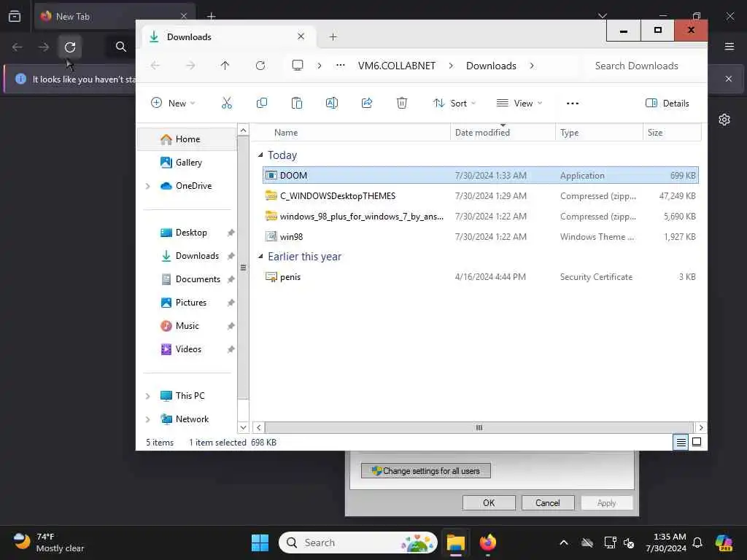Select the win98 theme file
Screen dimensions: 747x560
(480, 237)
